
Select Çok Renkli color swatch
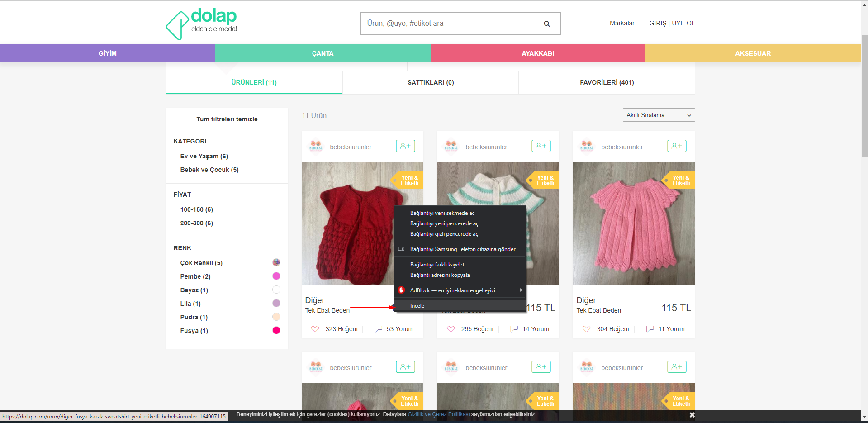click(276, 262)
